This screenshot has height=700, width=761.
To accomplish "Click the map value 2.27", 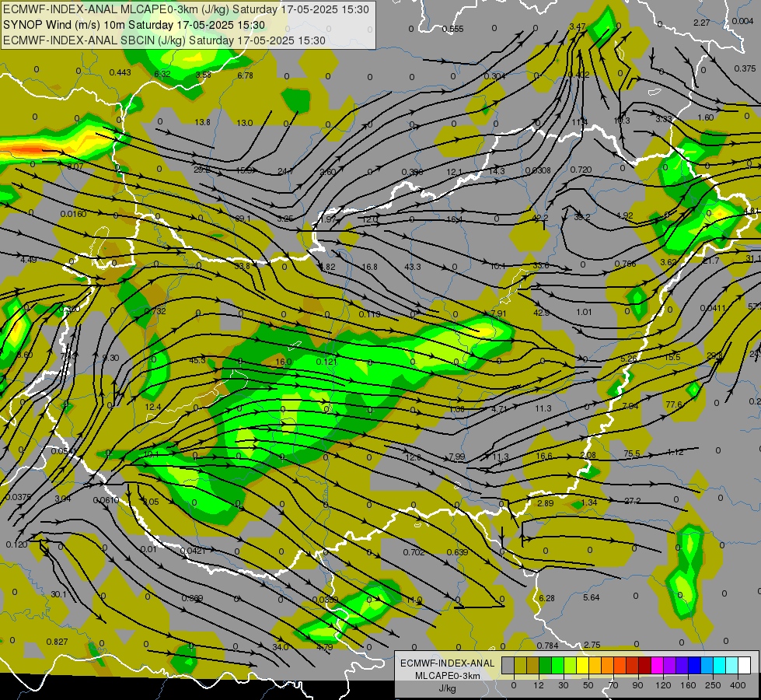I will (701, 23).
